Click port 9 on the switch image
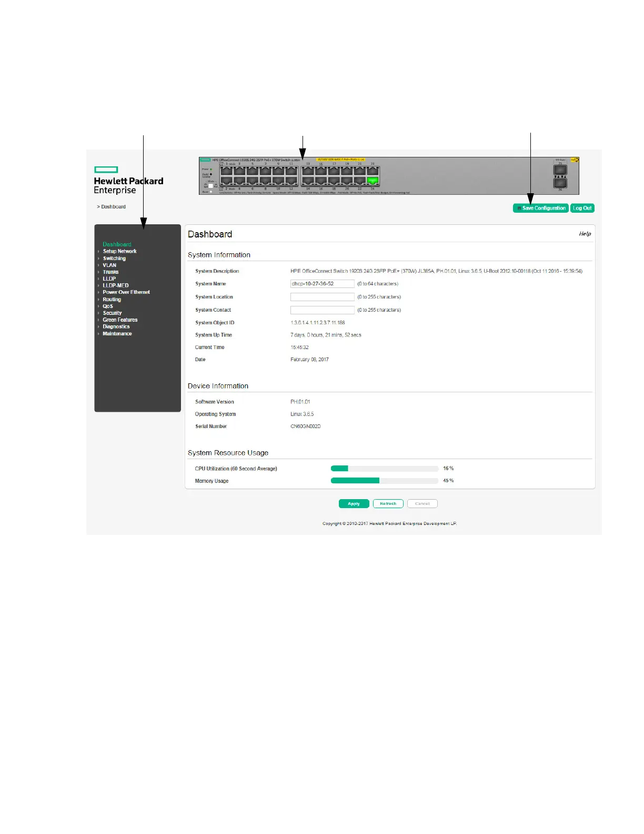 click(278, 172)
